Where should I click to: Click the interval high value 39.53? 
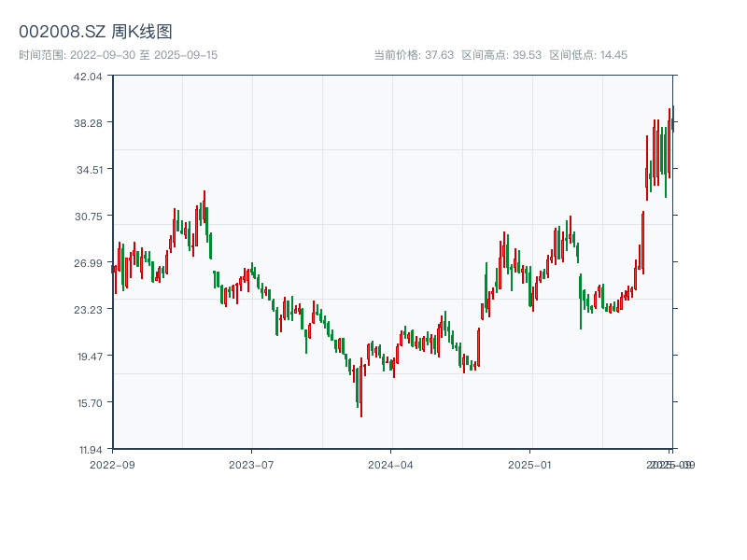click(527, 55)
